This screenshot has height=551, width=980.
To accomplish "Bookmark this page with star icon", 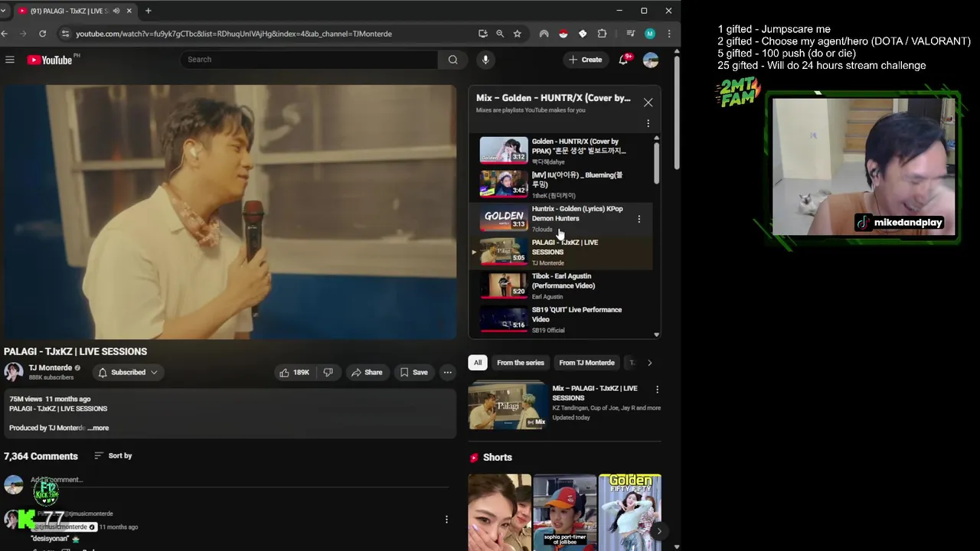I will pyautogui.click(x=518, y=34).
